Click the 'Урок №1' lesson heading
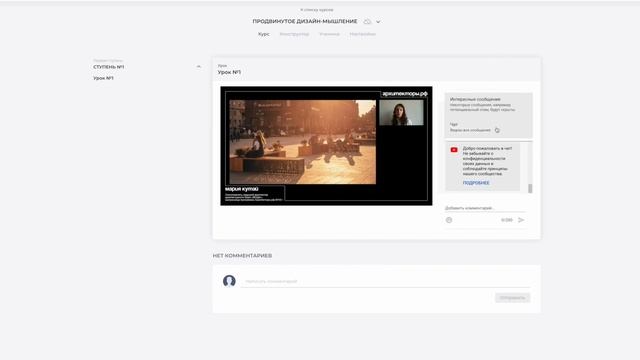The height and width of the screenshot is (360, 640). point(229,72)
